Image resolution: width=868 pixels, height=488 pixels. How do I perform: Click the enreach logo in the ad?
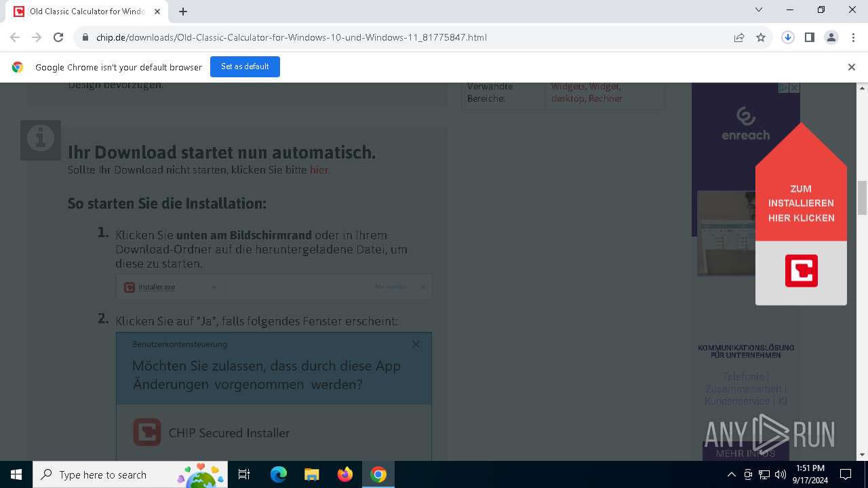click(x=746, y=124)
